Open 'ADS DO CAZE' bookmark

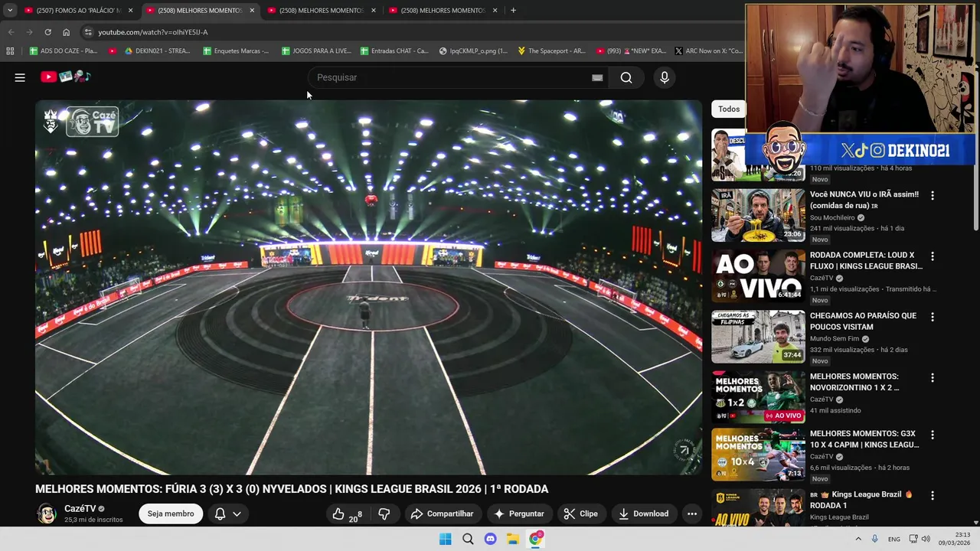[x=64, y=51]
